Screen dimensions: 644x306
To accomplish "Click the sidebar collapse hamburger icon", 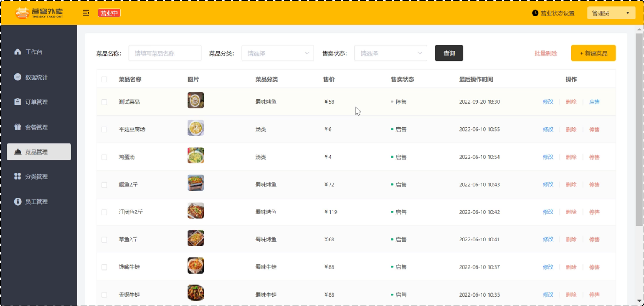I will pyautogui.click(x=86, y=13).
